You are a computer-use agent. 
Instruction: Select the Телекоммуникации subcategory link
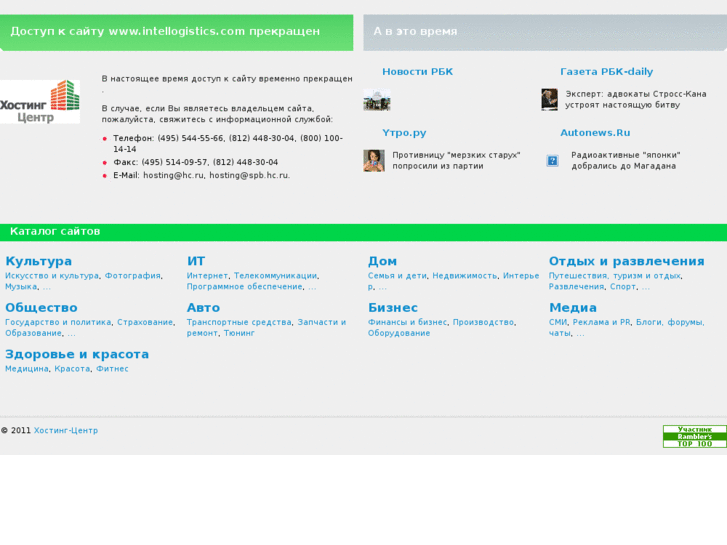pos(275,276)
